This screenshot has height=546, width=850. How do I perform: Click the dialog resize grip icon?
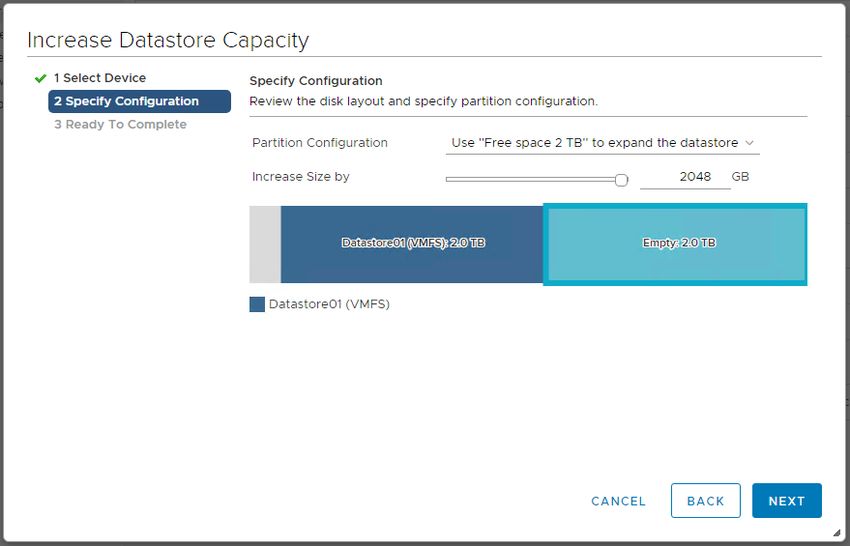[838, 532]
